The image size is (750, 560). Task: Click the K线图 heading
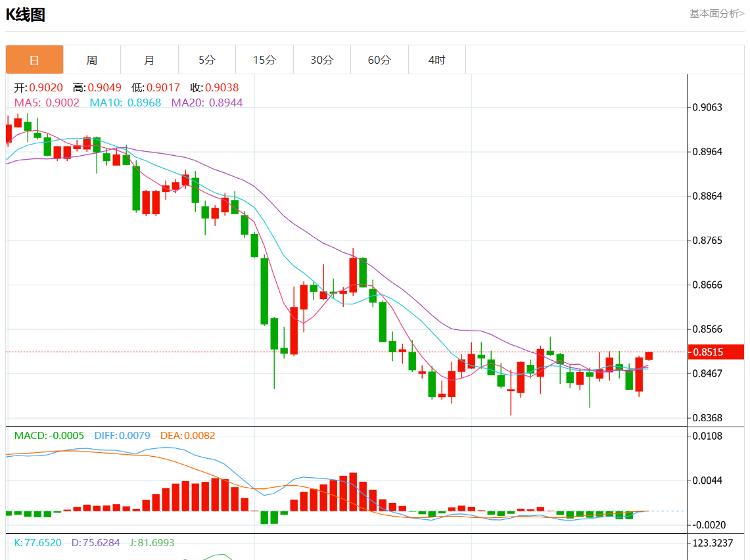26,15
